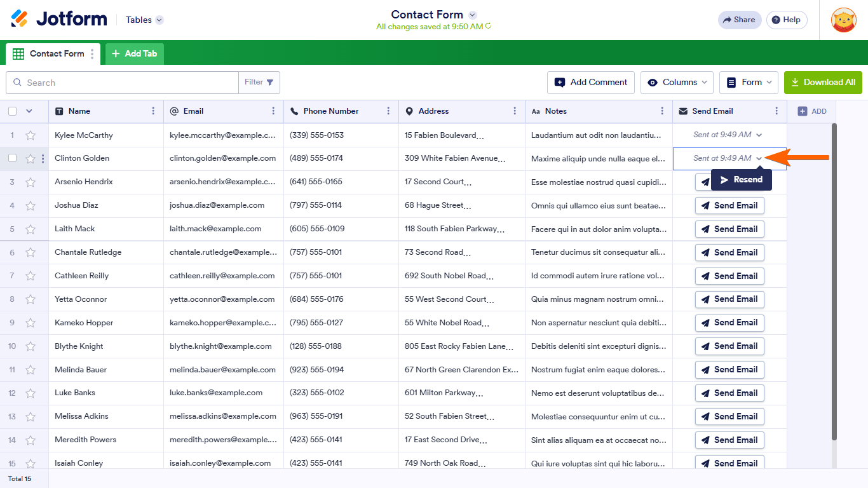Open Address column options menu
The image size is (868, 488).
point(515,111)
